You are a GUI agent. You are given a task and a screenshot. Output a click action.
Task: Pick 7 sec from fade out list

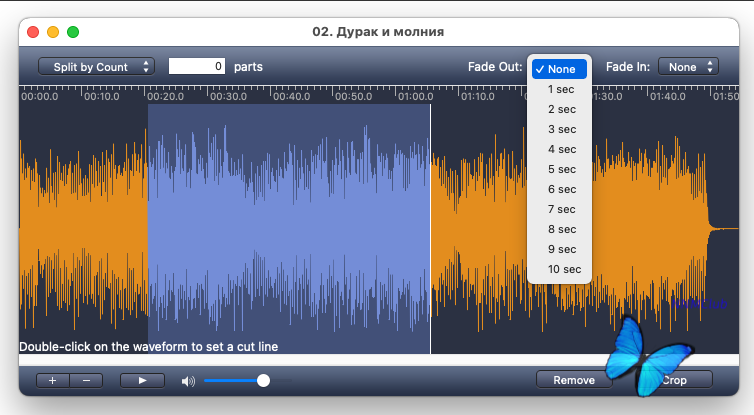(562, 209)
